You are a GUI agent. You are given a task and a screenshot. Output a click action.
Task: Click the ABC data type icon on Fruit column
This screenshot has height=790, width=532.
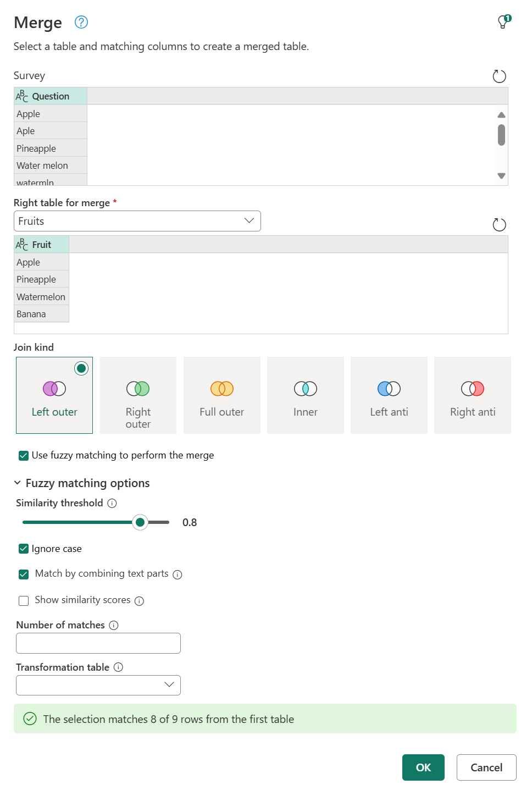click(22, 244)
